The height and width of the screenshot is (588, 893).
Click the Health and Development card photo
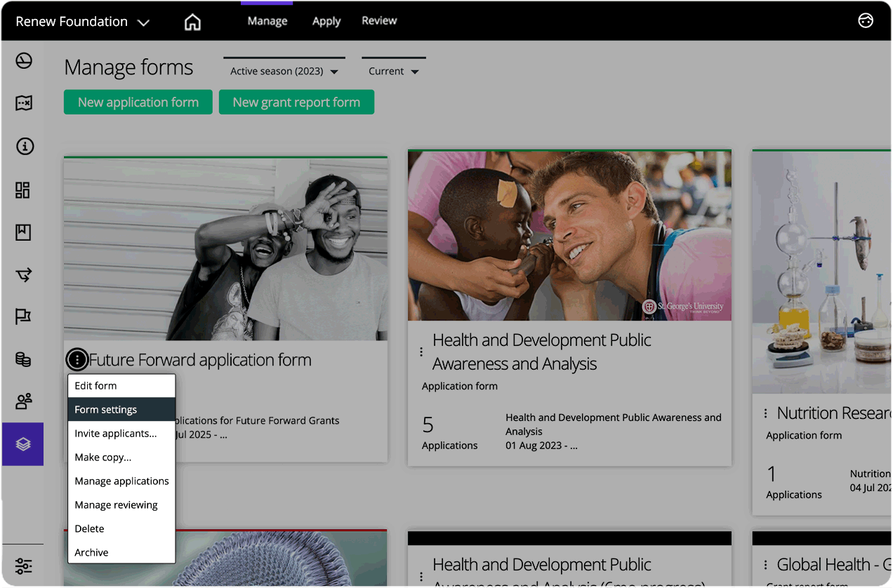pyautogui.click(x=569, y=236)
